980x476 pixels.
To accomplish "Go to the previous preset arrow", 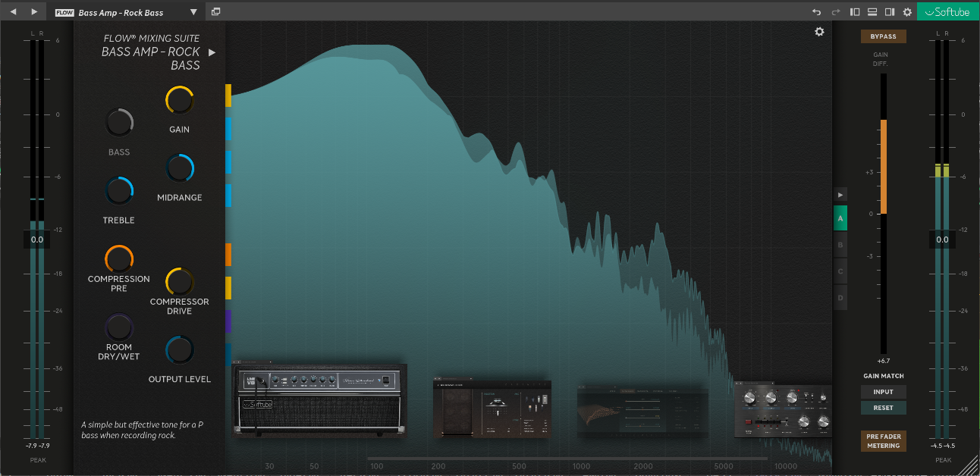I will click(x=13, y=12).
